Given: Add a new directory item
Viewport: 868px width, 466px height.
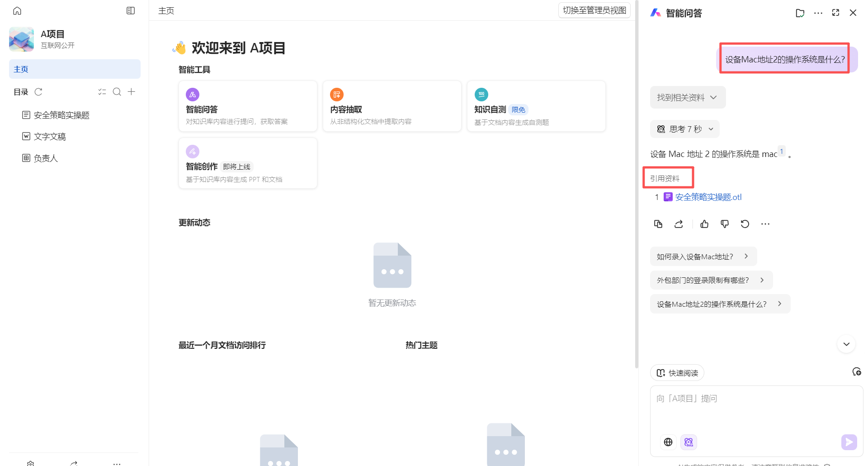Looking at the screenshot, I should coord(132,92).
